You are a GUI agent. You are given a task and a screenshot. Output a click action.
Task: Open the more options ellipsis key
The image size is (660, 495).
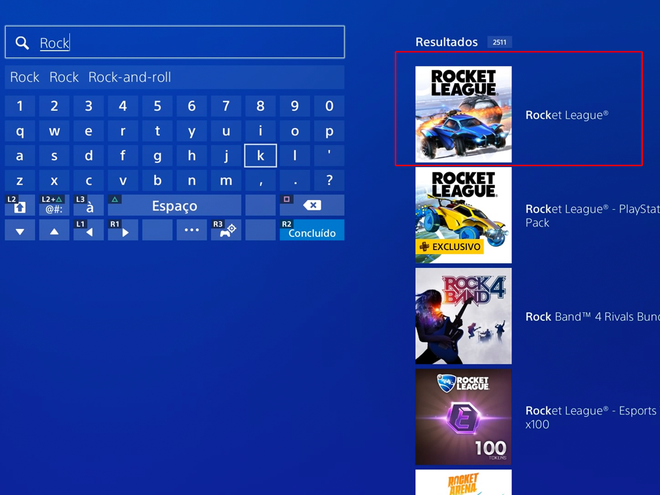[192, 230]
